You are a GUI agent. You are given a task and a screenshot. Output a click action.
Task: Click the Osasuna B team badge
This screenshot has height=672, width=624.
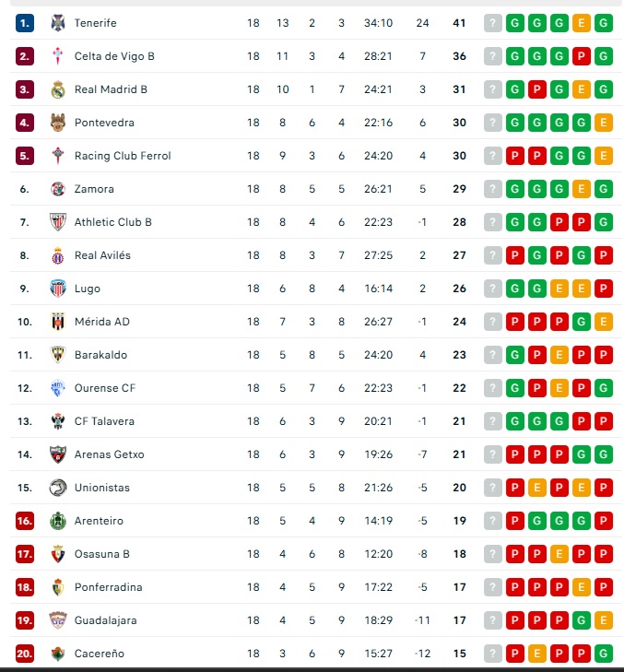click(x=58, y=554)
